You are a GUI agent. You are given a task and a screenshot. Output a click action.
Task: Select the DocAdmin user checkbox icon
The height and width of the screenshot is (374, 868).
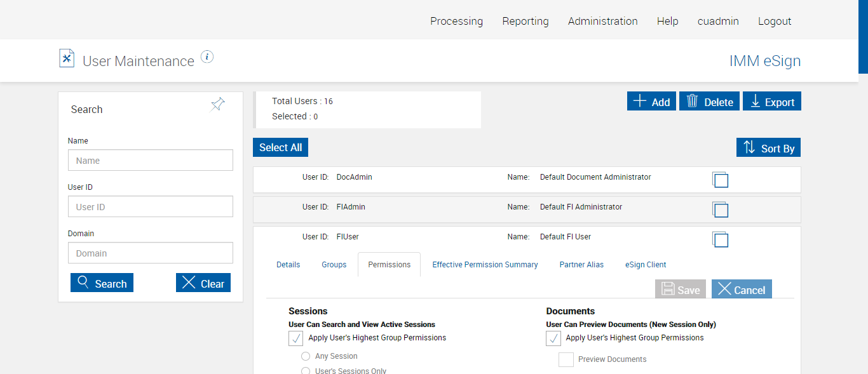click(721, 180)
